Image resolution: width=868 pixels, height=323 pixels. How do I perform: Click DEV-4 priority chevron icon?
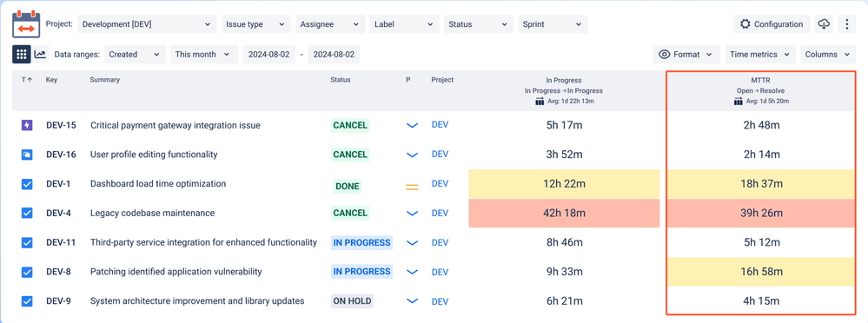tap(412, 213)
